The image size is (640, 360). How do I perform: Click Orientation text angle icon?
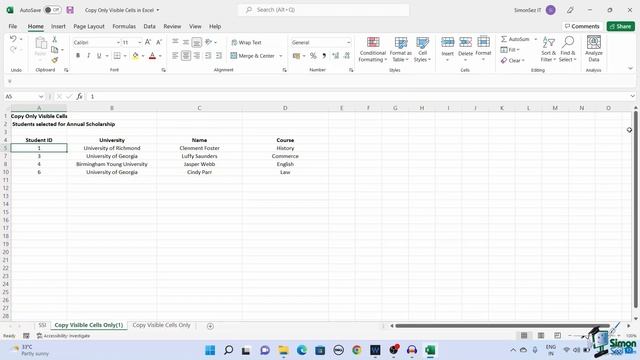pyautogui.click(x=209, y=42)
